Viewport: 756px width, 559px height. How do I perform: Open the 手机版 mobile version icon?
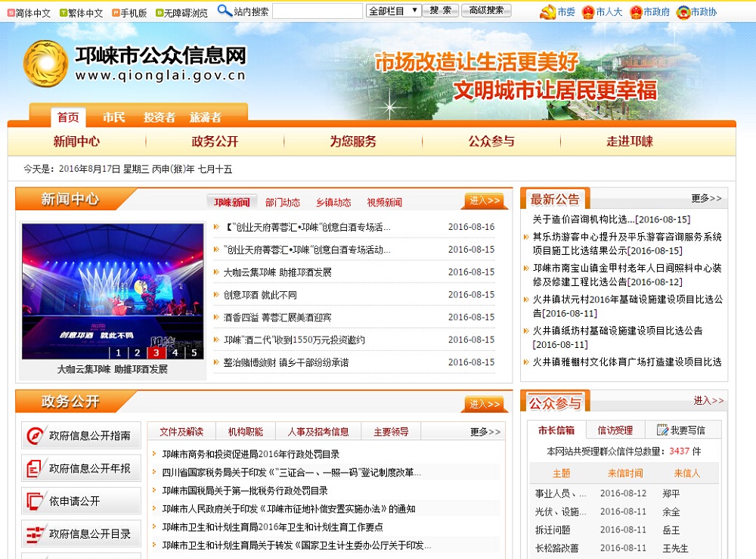(x=115, y=13)
